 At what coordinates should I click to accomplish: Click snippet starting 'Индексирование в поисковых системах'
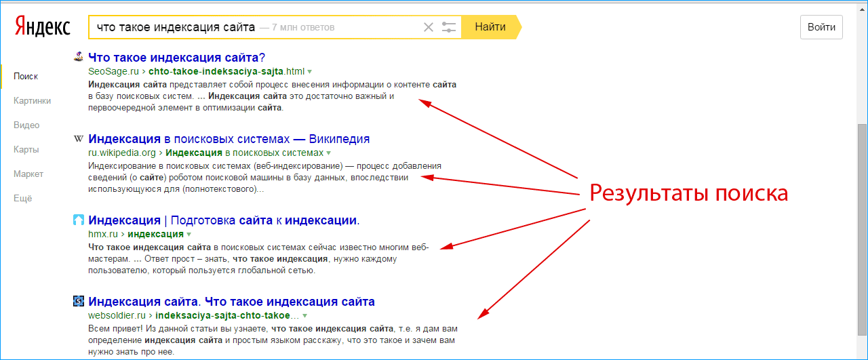click(265, 178)
